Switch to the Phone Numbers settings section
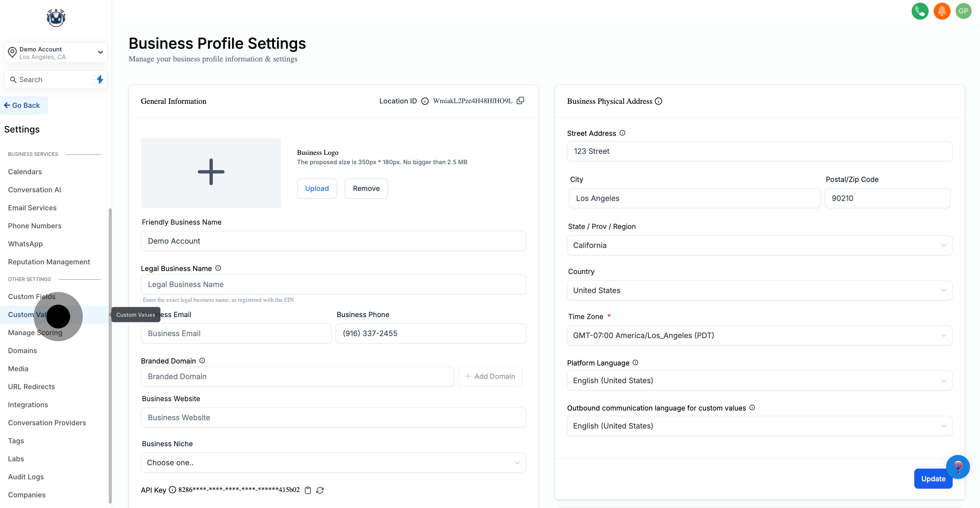The image size is (980, 508). pyautogui.click(x=35, y=225)
